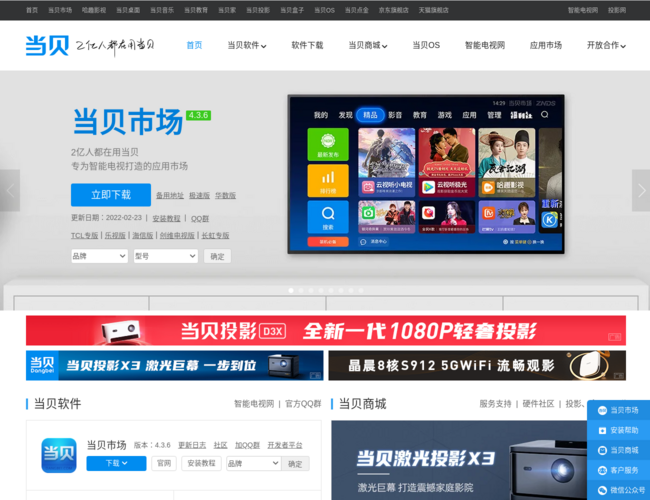Screen dimensions: 650x500
Task: Click the 确定 button beside 型号 dropdown
Action: coord(217,256)
